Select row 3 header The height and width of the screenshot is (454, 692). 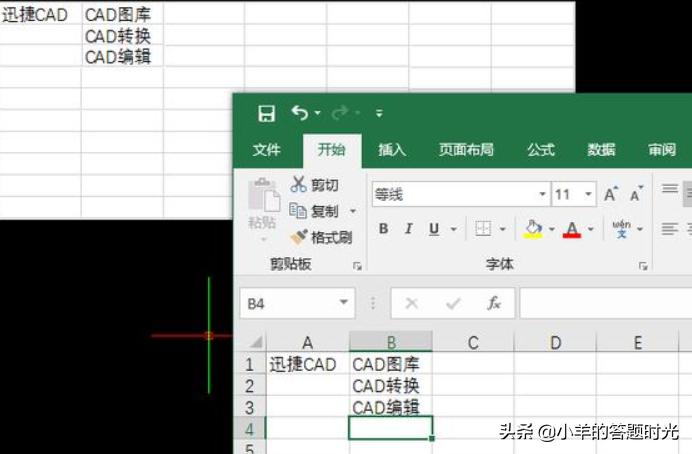click(x=250, y=407)
